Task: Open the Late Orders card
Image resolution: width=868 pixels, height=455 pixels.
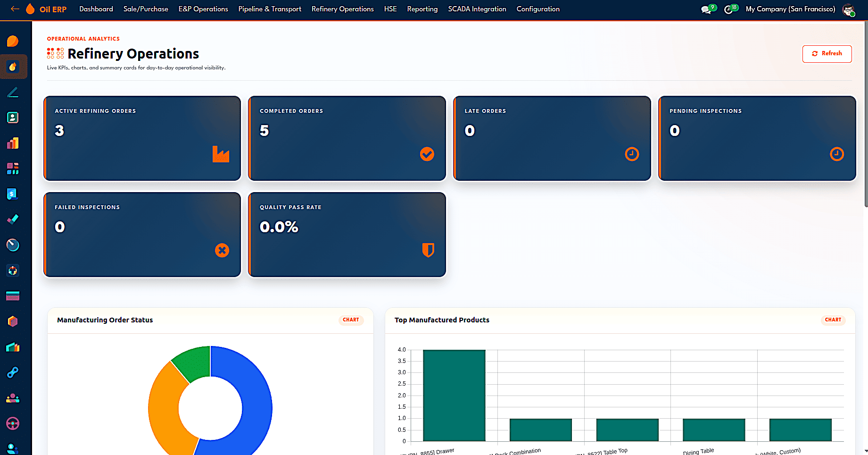Action: tap(552, 138)
